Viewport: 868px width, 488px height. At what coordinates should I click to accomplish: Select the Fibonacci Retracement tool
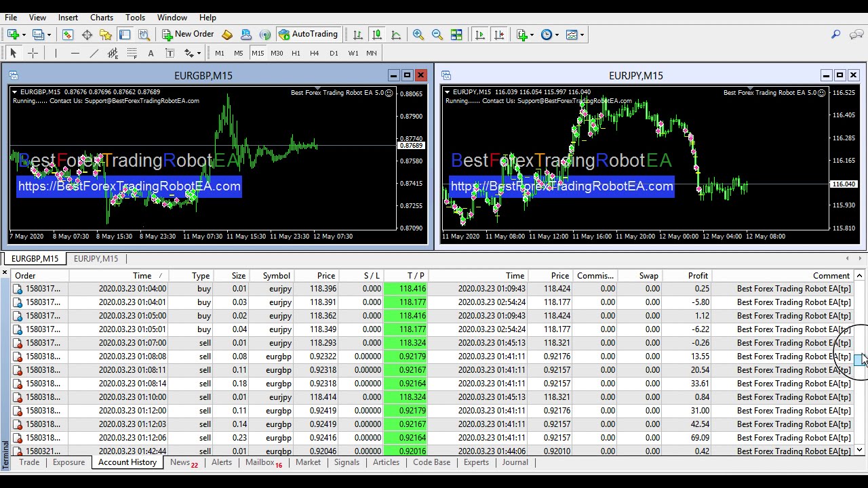click(x=132, y=53)
